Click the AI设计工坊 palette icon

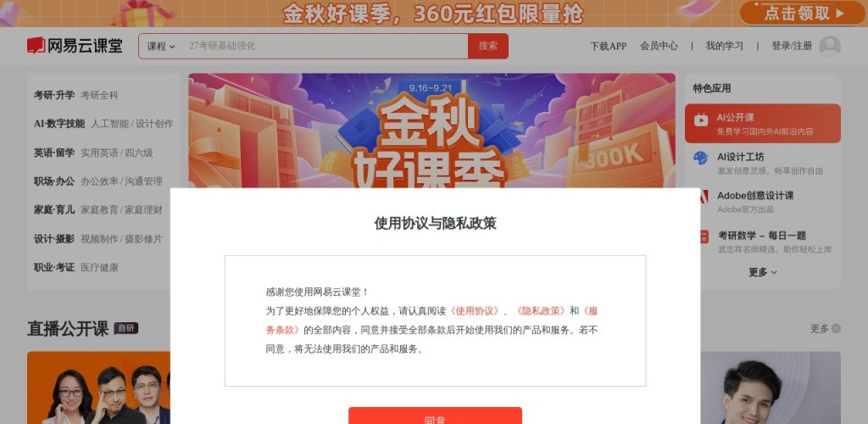701,159
